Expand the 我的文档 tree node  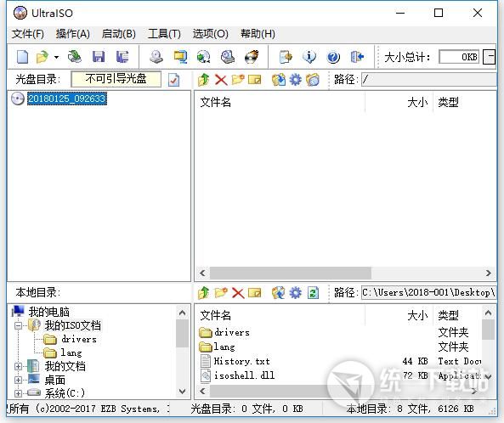(19, 366)
